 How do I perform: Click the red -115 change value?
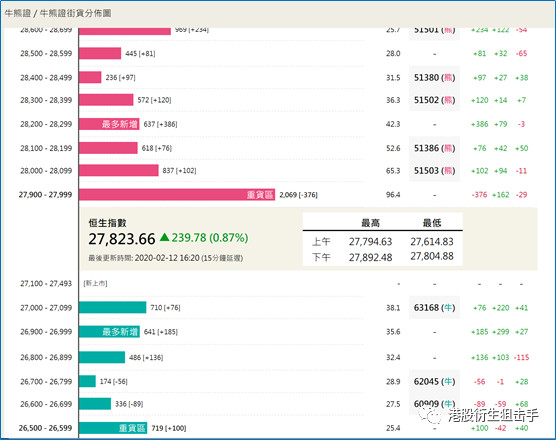(521, 357)
